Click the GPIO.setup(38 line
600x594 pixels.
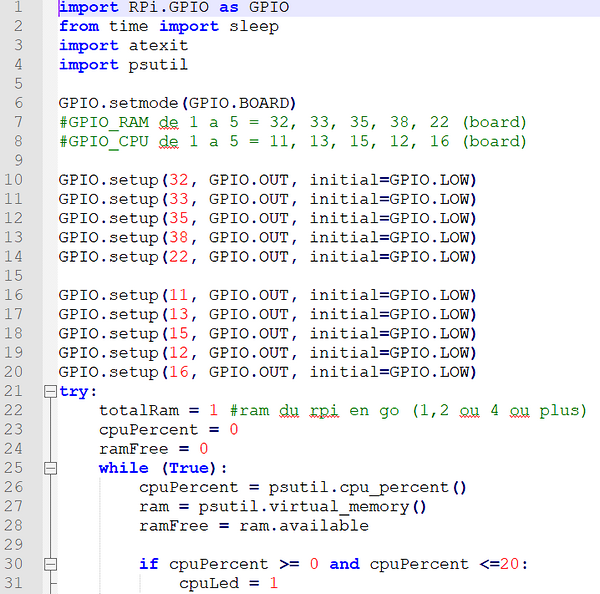(x=267, y=238)
